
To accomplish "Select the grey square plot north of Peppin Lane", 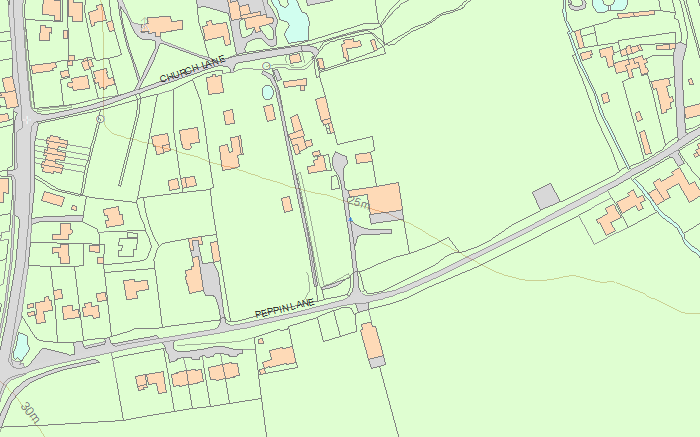I will coord(546,196).
